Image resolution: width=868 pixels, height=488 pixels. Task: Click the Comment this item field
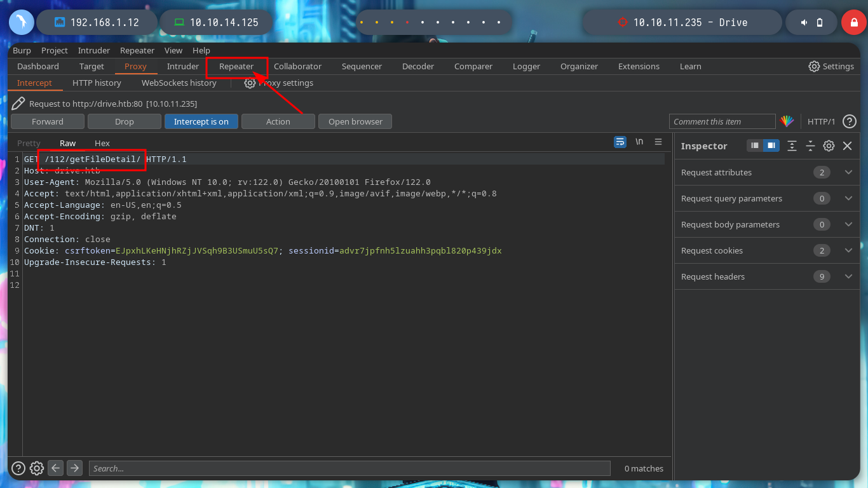pyautogui.click(x=722, y=121)
